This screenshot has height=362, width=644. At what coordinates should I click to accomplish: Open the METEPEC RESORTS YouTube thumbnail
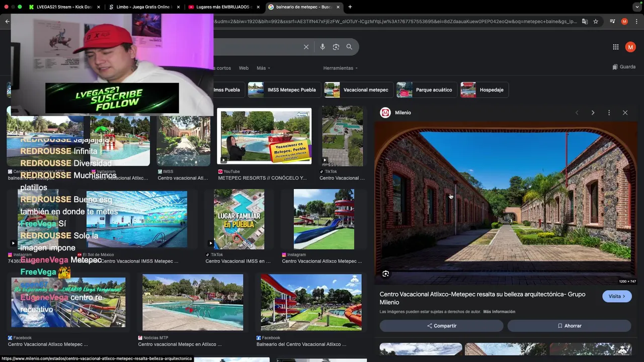[x=264, y=136]
